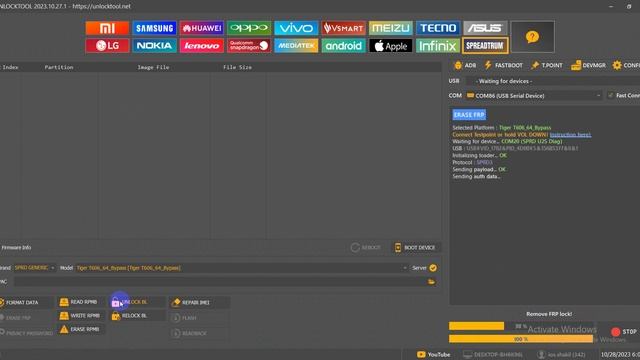Image resolution: width=640 pixels, height=360 pixels.
Task: Open the question mark help tile
Action: click(532, 37)
